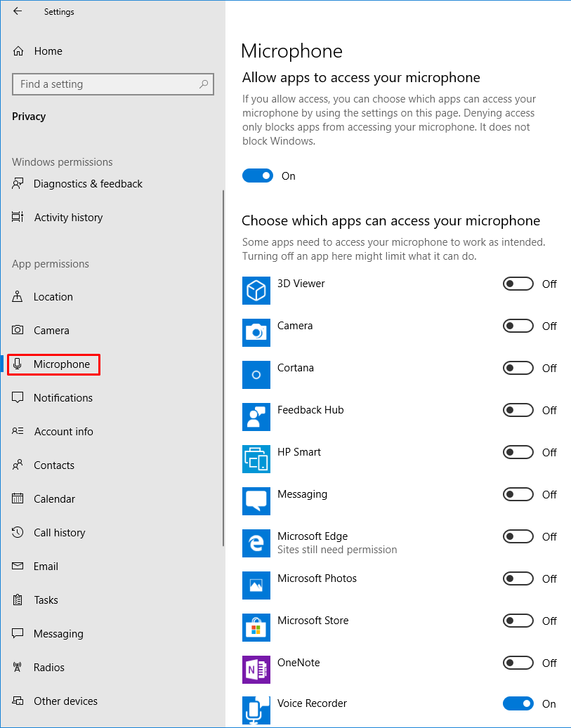Screen dimensions: 571x728
Task: Enable microphone for Microsoft Photos
Action: [518, 578]
